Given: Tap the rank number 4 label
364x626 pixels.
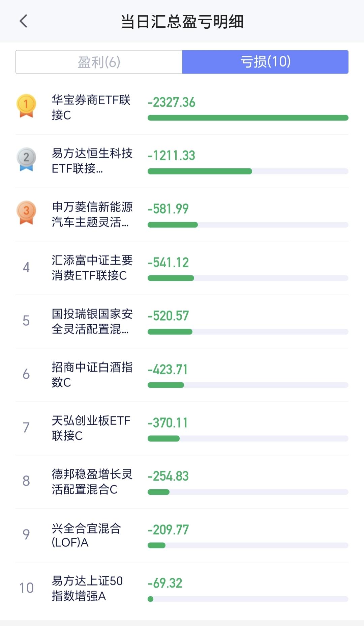Looking at the screenshot, I should tap(26, 267).
